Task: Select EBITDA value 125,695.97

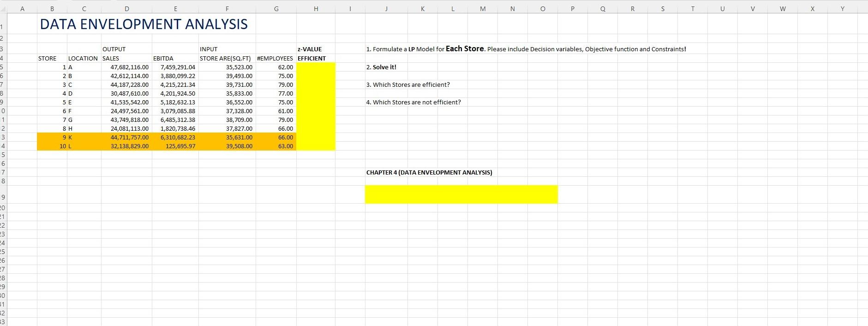Action: 180,146
